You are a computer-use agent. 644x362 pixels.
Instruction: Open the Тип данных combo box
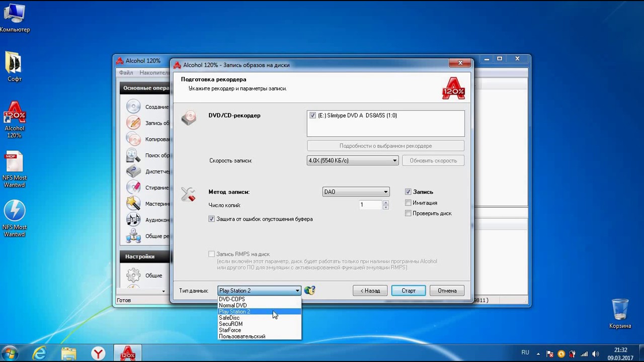tap(259, 291)
